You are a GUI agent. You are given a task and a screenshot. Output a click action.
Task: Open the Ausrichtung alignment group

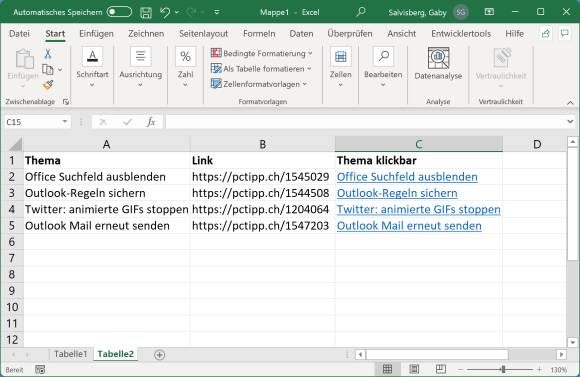[x=141, y=68]
